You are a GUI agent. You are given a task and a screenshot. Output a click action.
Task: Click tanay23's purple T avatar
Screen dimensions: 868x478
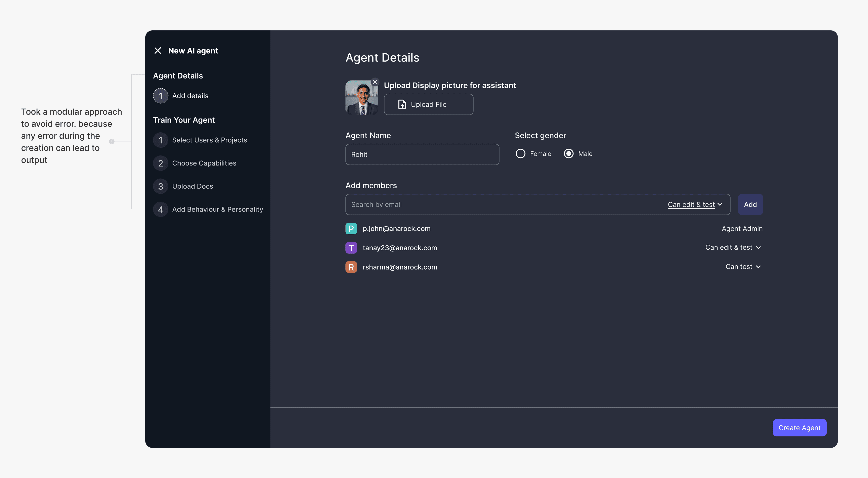[351, 248]
